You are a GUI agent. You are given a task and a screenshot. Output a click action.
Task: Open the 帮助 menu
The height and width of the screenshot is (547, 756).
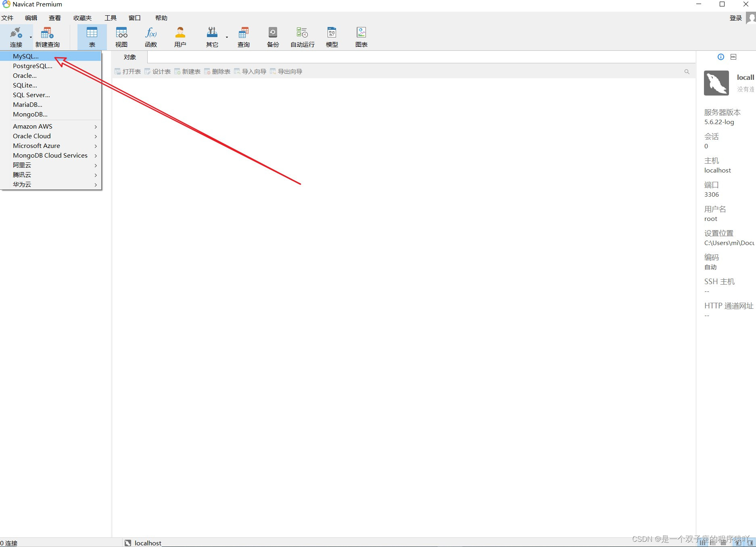(161, 18)
